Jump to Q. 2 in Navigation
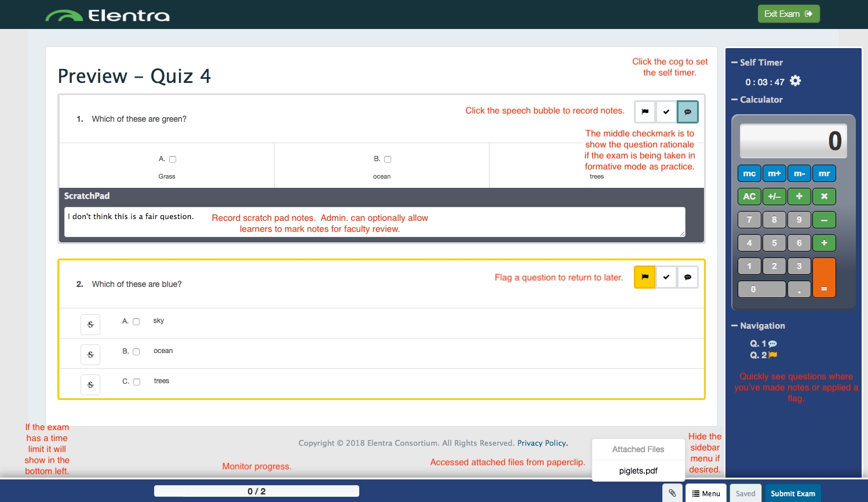The width and height of the screenshot is (868, 502). (x=758, y=355)
